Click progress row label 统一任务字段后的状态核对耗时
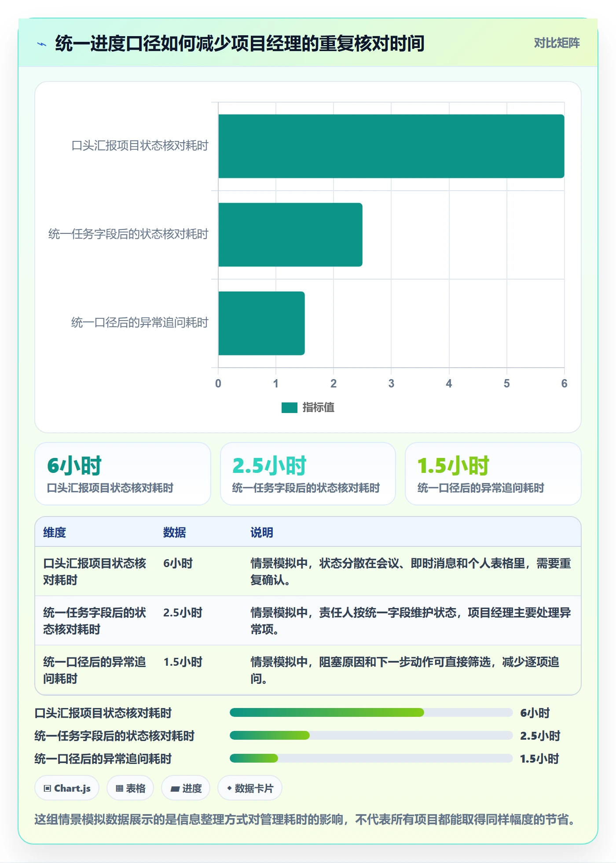 click(114, 736)
